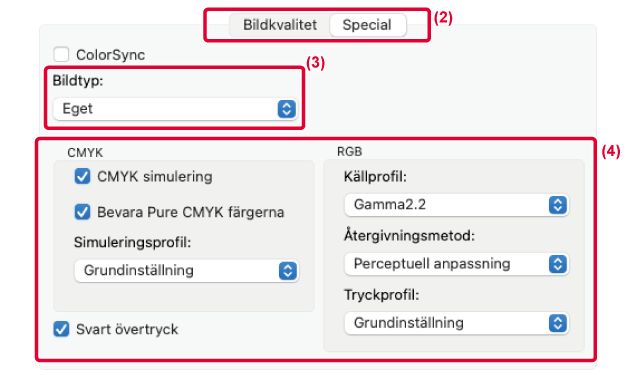Image resolution: width=632 pixels, height=381 pixels.
Task: Click the blue arrows on Bildtyp popup
Action: 287,109
